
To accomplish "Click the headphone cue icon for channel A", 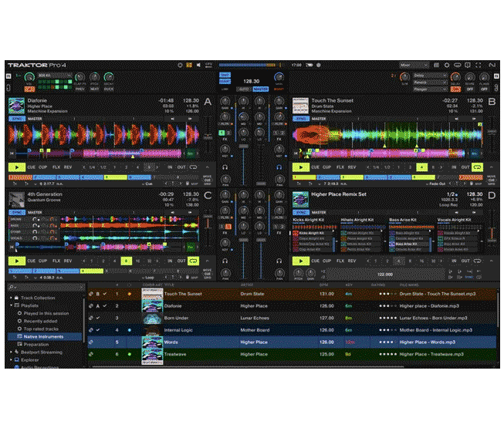I will (x=225, y=167).
